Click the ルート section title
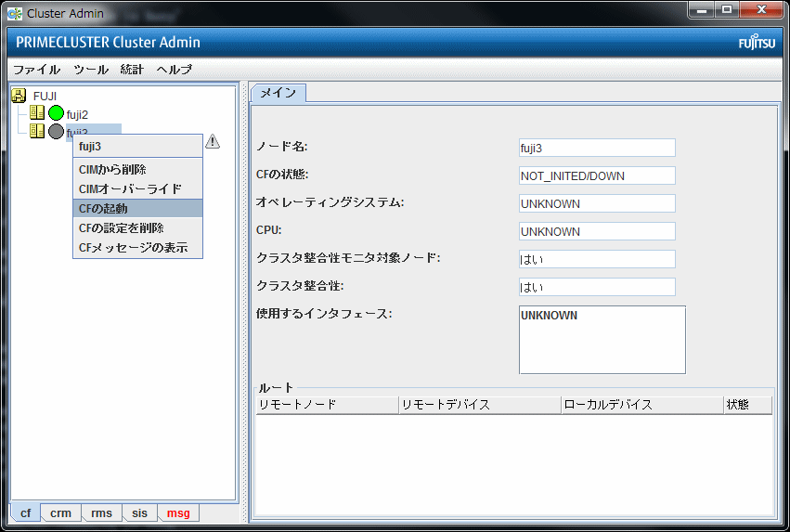 [276, 388]
